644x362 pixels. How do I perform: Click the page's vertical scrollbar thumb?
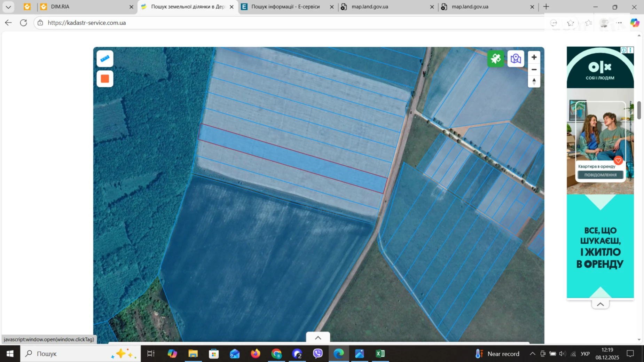point(639,110)
